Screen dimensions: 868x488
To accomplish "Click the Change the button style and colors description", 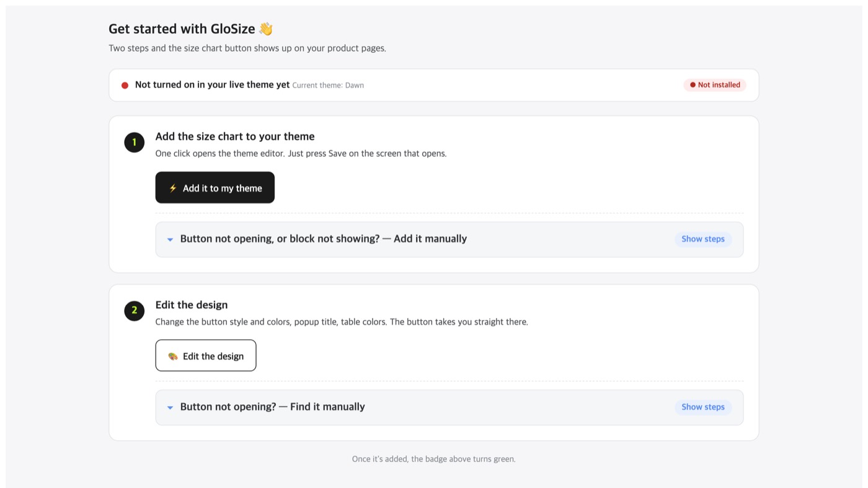I will [342, 322].
